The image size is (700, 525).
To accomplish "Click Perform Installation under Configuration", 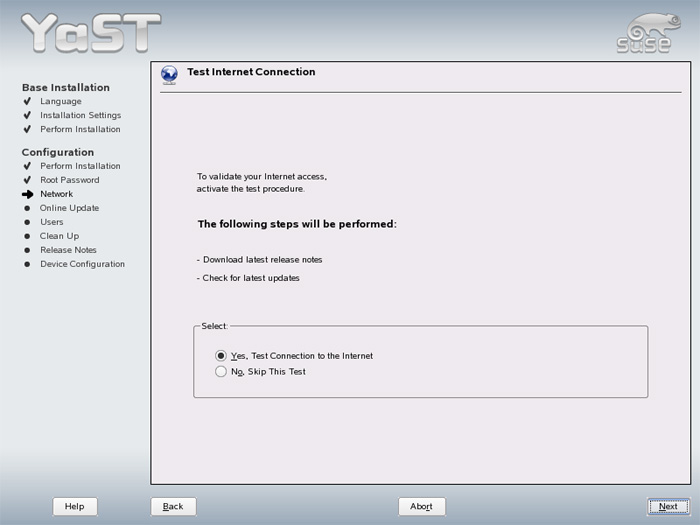I will coord(80,166).
